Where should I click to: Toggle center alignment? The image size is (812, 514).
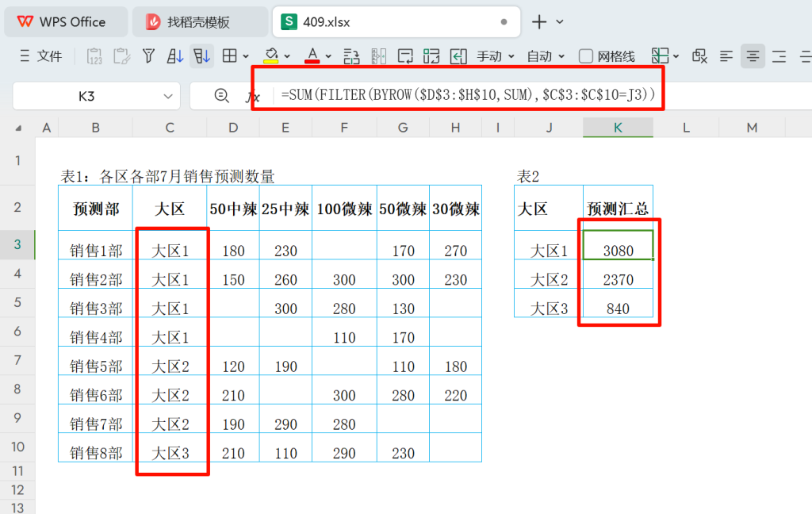(753, 56)
